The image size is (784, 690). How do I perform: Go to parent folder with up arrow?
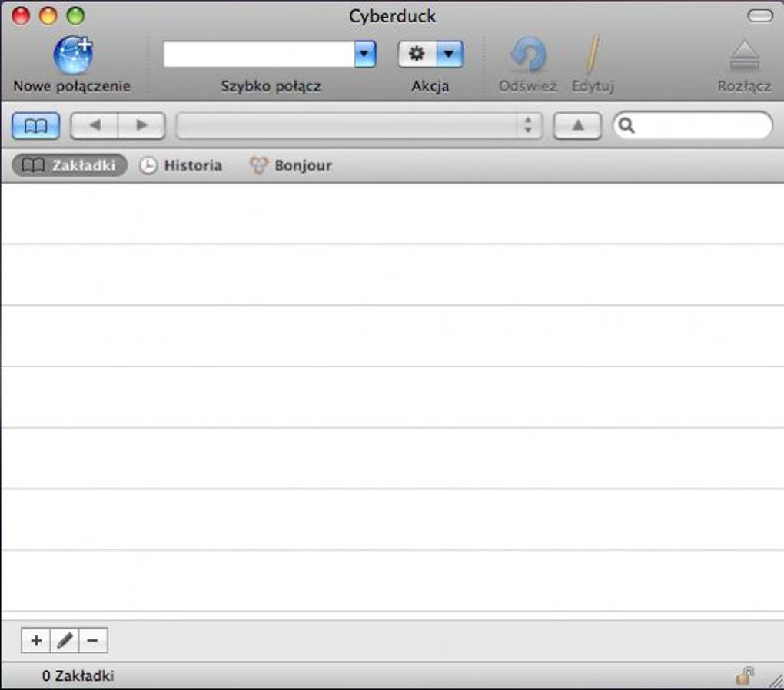click(577, 125)
